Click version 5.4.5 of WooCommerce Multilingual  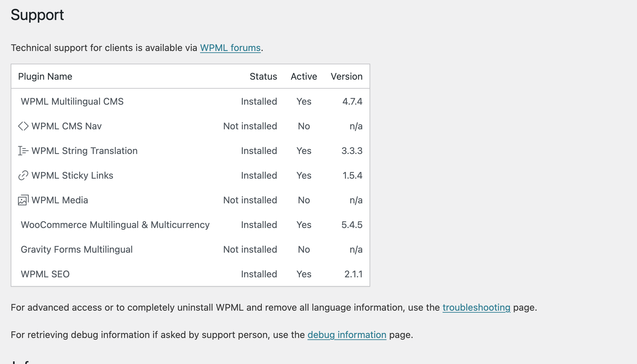352,225
